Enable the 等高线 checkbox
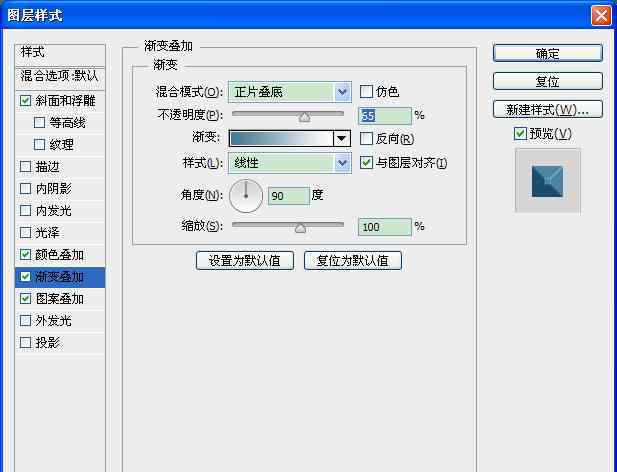The image size is (617, 472). [39, 123]
